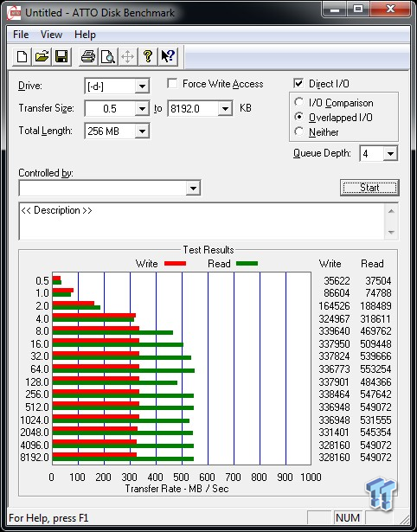
Task: Open the minimum Transfer Size dropdown 0.5
Action: (142, 109)
